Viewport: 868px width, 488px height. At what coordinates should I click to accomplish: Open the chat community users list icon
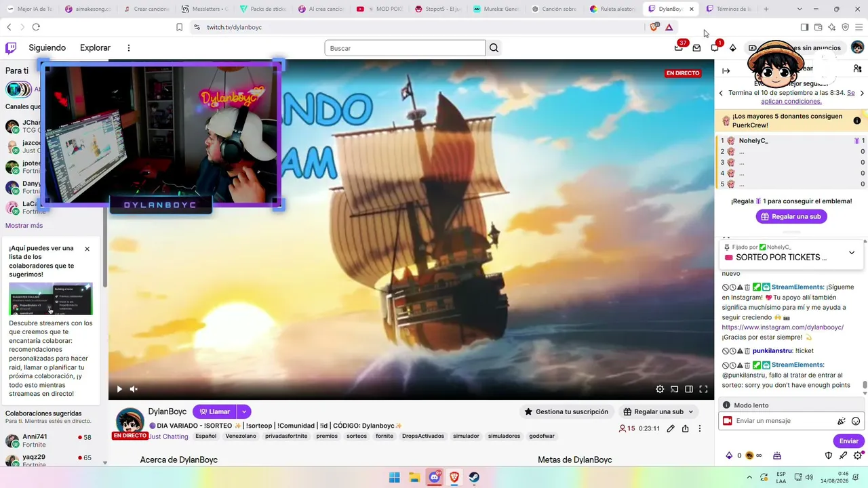(857, 69)
